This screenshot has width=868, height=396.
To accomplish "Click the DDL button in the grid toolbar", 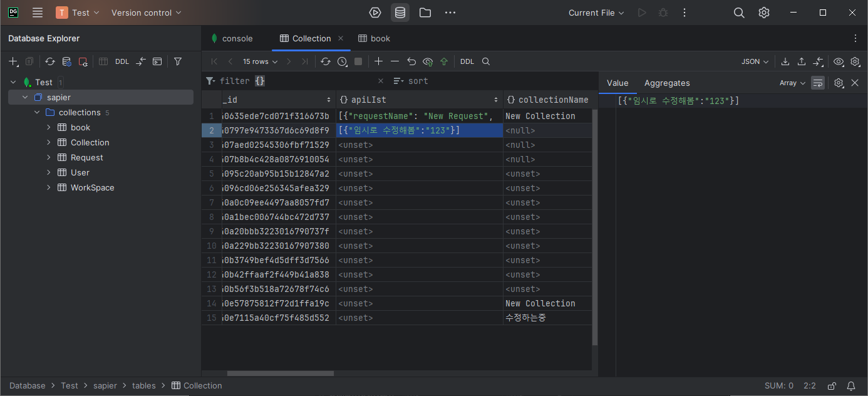I will click(x=467, y=61).
